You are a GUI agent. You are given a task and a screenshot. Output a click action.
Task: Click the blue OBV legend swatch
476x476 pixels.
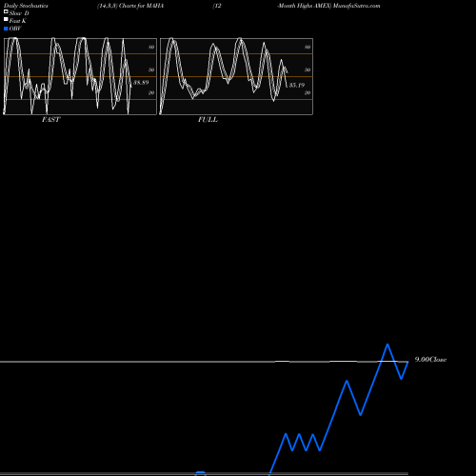(x=6, y=29)
